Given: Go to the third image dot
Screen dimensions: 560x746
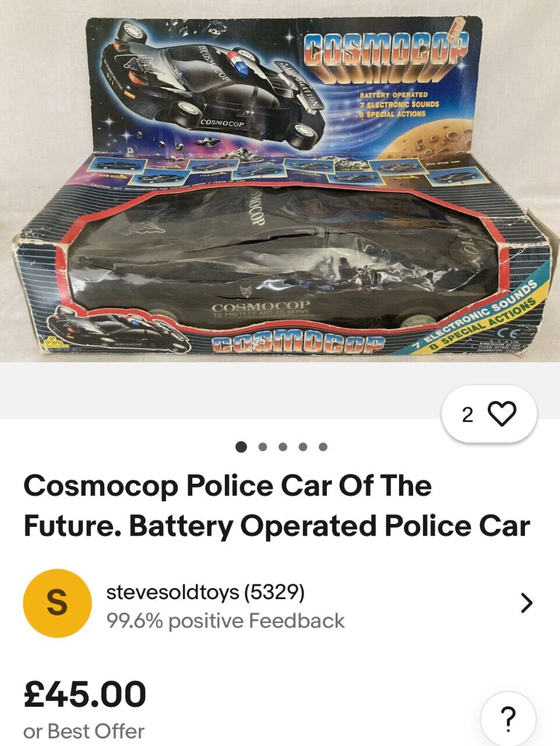Looking at the screenshot, I should [x=283, y=447].
